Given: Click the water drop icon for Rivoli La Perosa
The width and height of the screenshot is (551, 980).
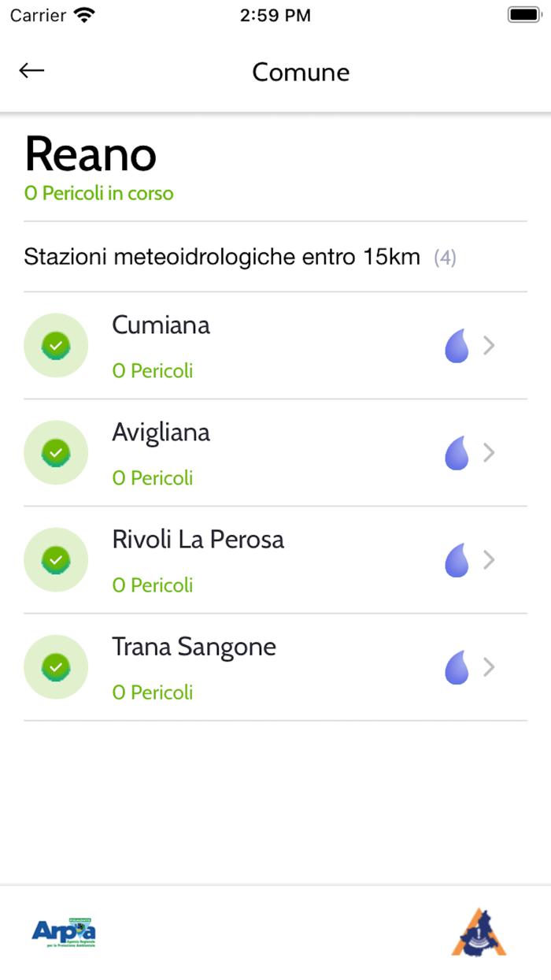Looking at the screenshot, I should pyautogui.click(x=456, y=560).
